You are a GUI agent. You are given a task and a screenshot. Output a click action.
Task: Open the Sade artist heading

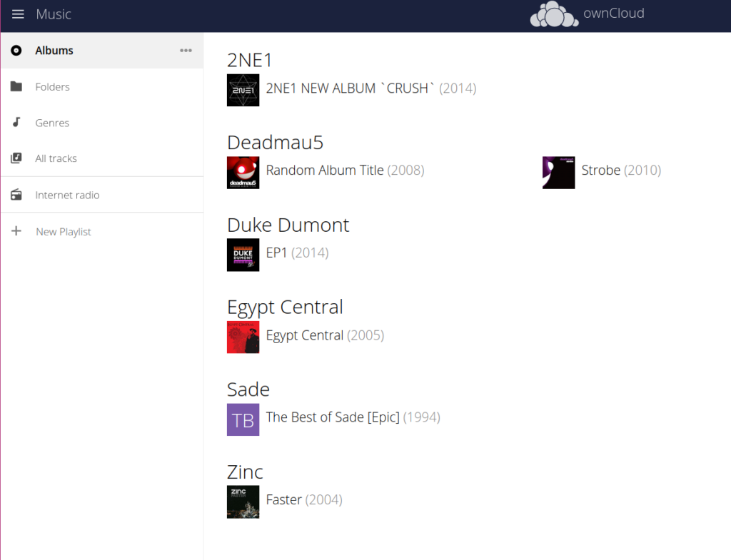(248, 390)
